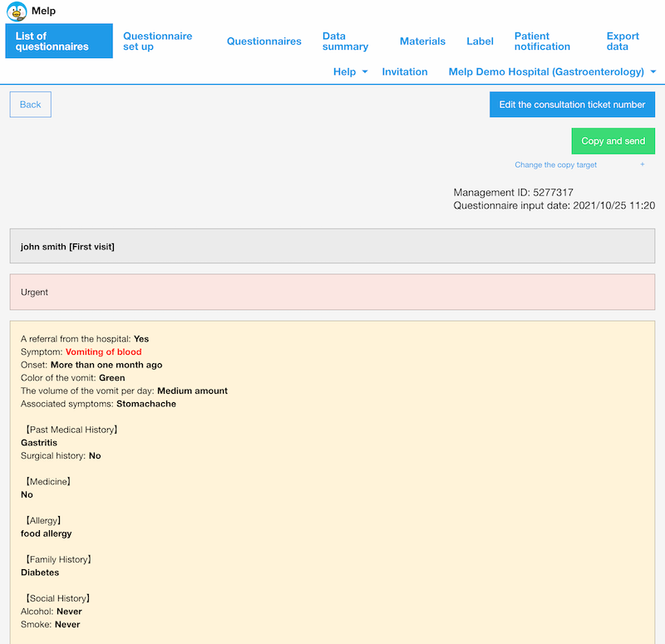Click the Color of the vomit Green value
Screen dimensions: 665x644
(112, 378)
